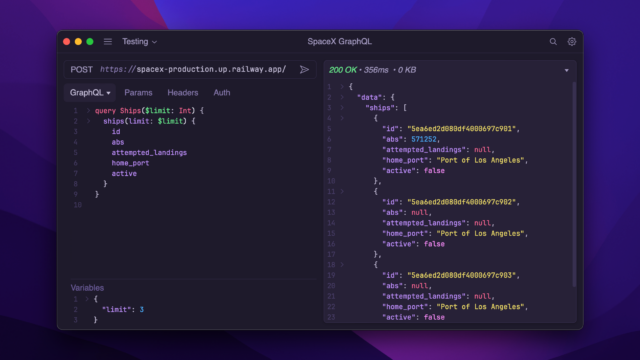Open the Testing workspace dropdown

coord(139,42)
